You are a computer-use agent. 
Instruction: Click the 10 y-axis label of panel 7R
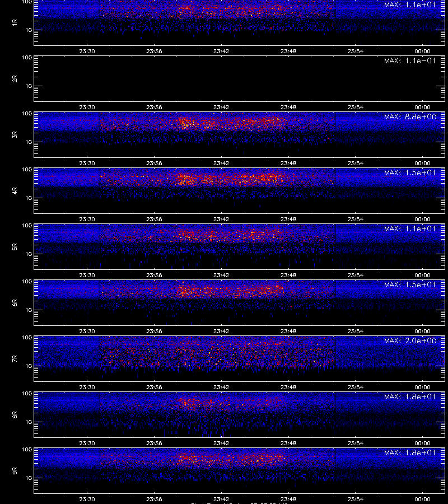29,366
